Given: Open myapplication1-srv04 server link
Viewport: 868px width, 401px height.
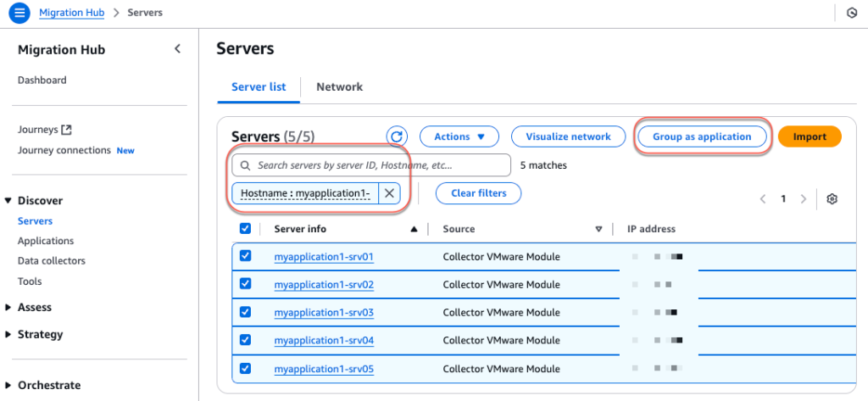Looking at the screenshot, I should [324, 341].
